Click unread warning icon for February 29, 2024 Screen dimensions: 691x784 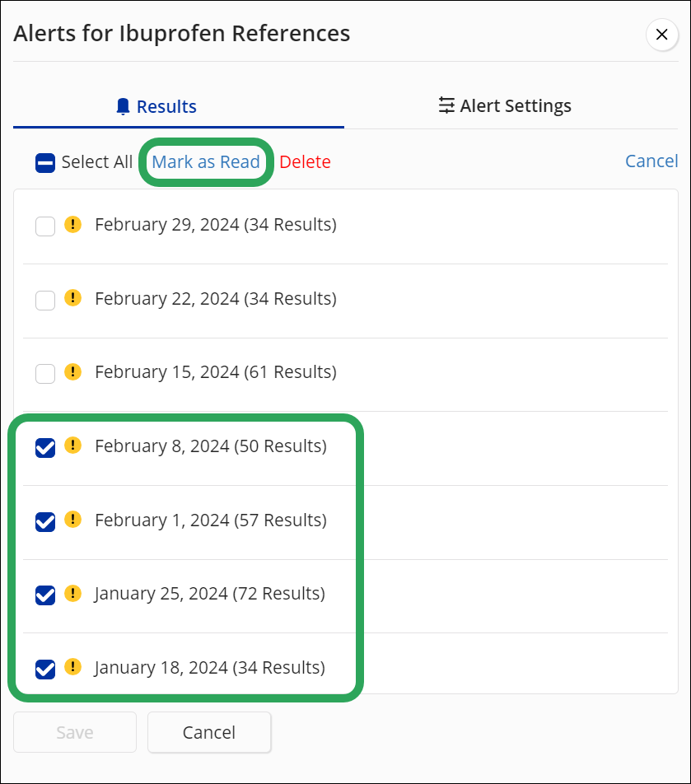click(73, 224)
